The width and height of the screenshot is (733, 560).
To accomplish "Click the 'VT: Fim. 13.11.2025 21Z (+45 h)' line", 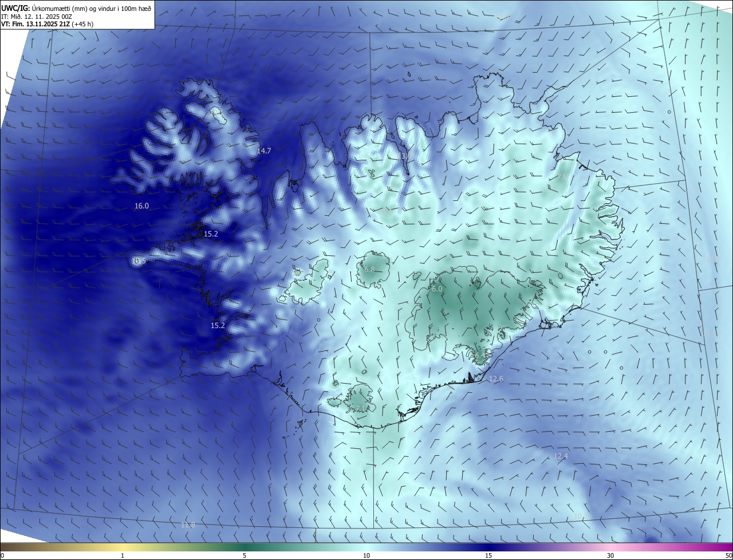I will (x=48, y=24).
